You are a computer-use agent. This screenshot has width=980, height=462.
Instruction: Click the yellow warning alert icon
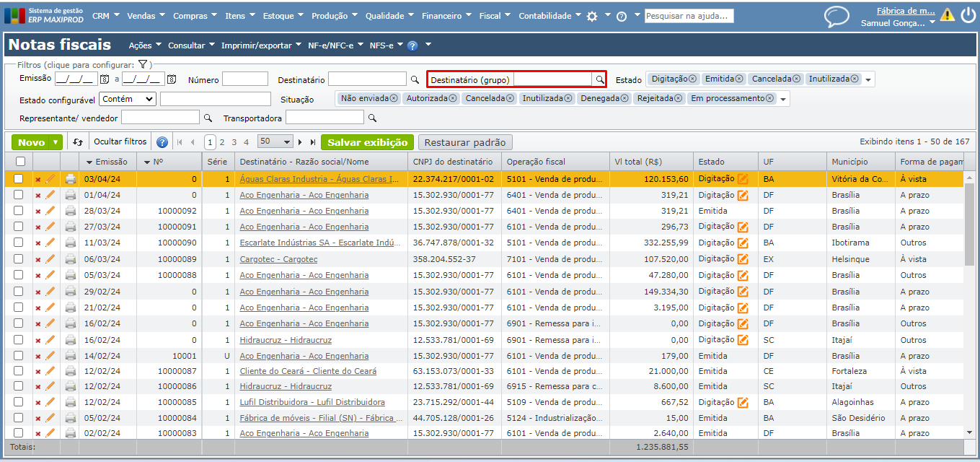pyautogui.click(x=947, y=15)
